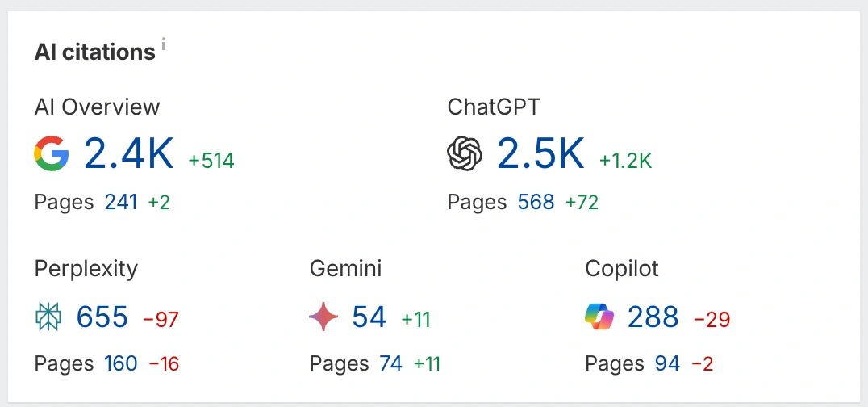Click the AI citations info icon
Screen dimensions: 868x407
pos(163,44)
